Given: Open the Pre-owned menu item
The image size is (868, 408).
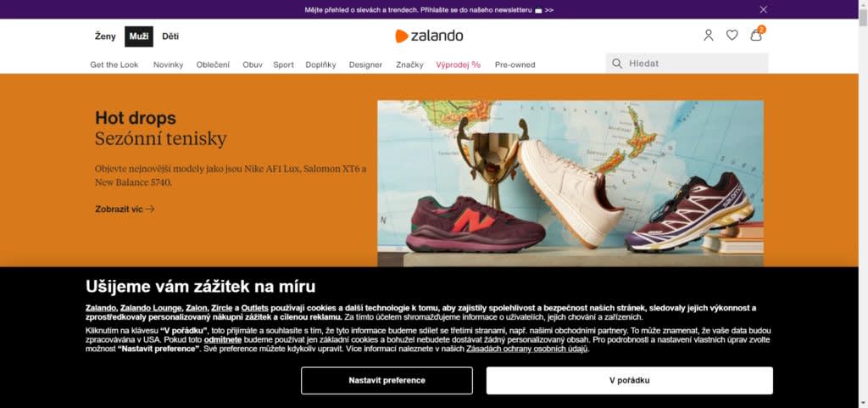Looking at the screenshot, I should coord(515,64).
